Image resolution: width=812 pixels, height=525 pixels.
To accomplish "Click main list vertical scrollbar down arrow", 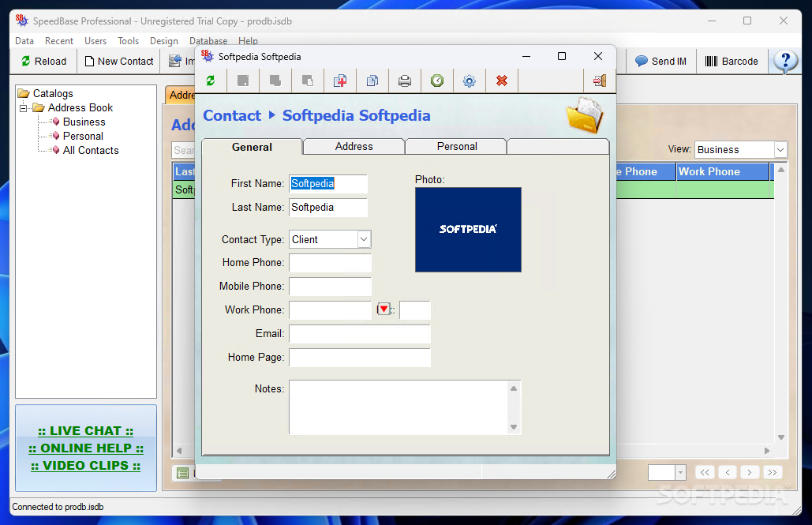I will click(x=781, y=437).
